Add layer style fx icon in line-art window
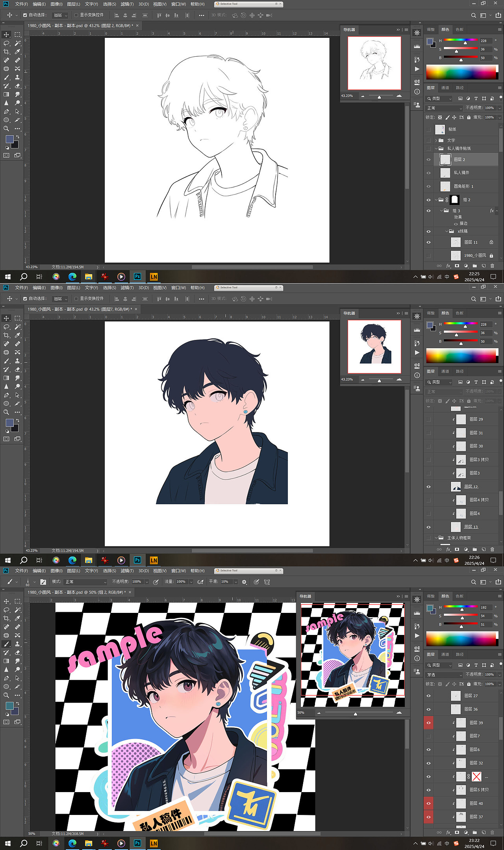 (x=448, y=266)
